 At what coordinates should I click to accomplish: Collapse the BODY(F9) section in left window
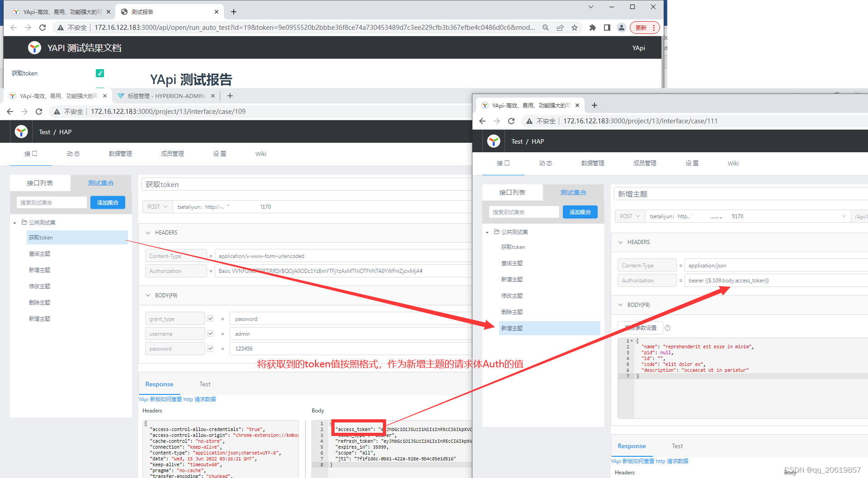(148, 295)
